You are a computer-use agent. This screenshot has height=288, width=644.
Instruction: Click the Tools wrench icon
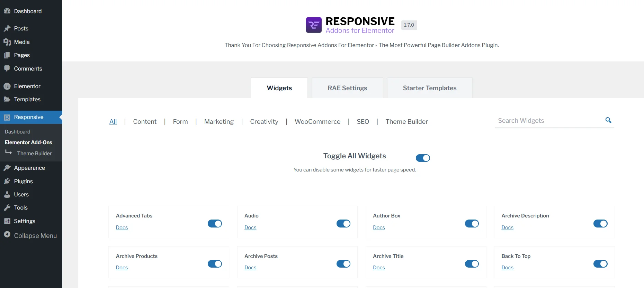tap(7, 207)
